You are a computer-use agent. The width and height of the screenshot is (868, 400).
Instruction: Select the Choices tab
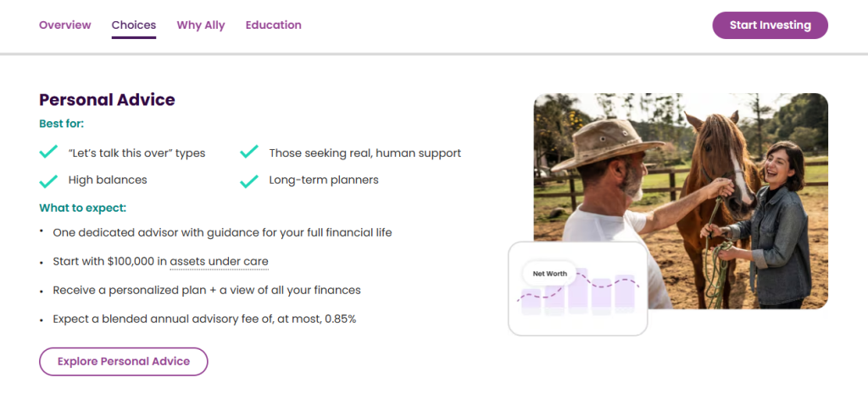click(134, 25)
